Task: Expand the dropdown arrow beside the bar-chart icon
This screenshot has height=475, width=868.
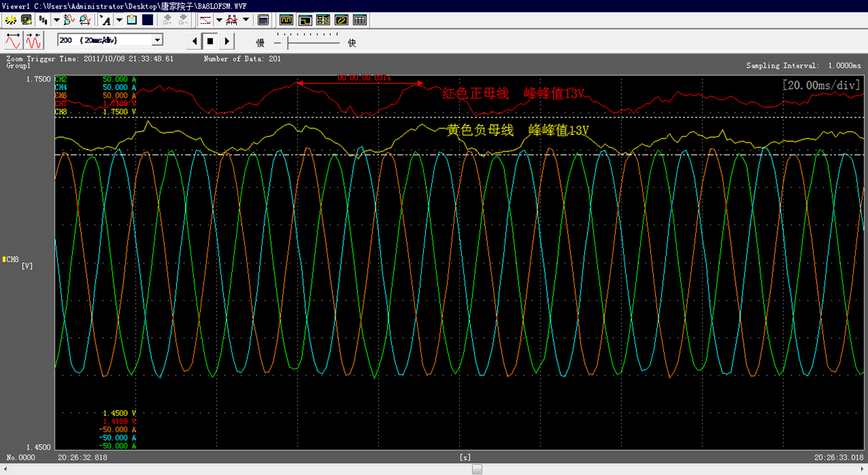Action: point(56,20)
